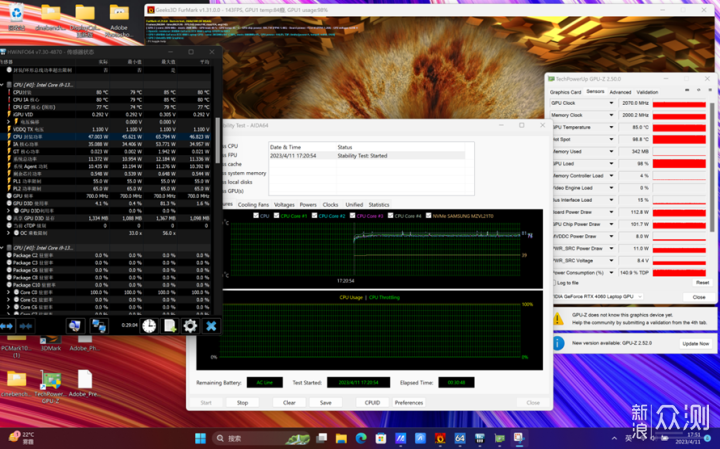Click HWiNFO blue X close-sensors icon

click(x=211, y=326)
